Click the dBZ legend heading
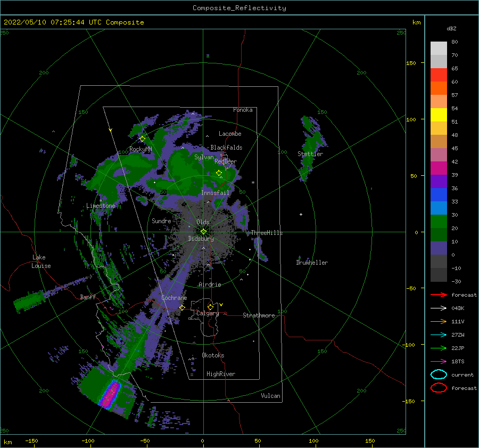This screenshot has width=479, height=448. pos(451,28)
